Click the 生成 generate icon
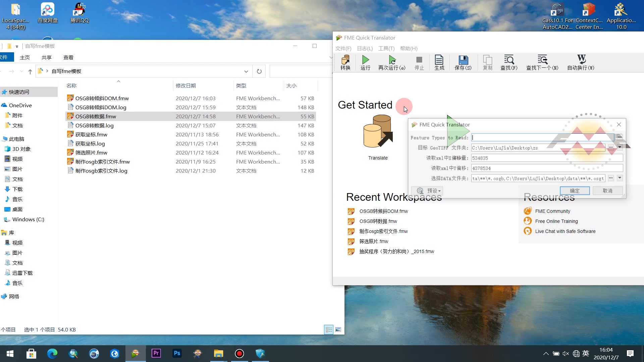644x362 pixels. click(x=439, y=62)
